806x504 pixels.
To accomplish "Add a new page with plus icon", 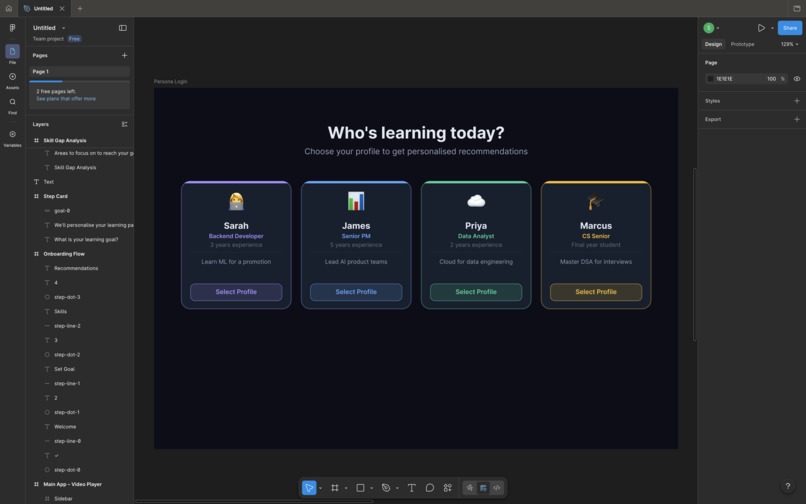I will click(124, 55).
